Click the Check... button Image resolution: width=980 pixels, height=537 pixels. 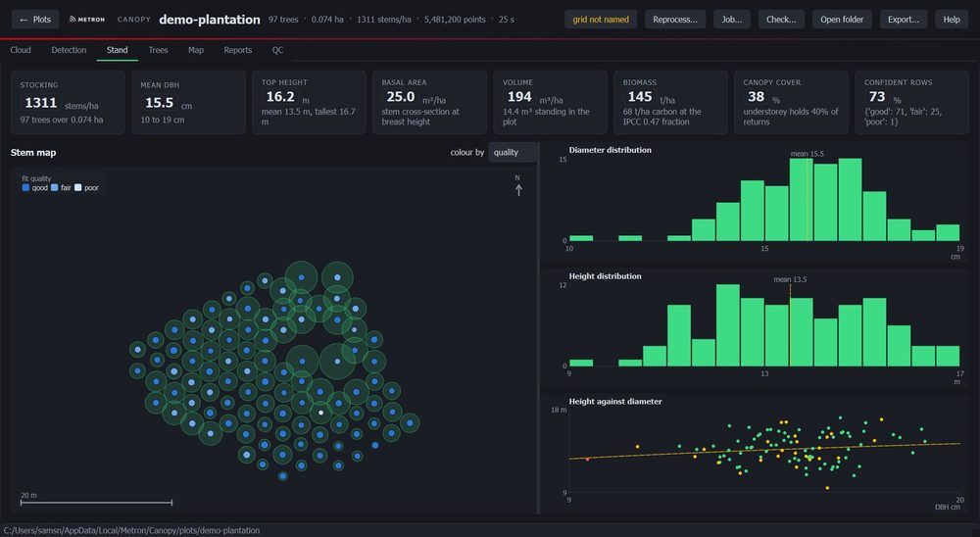tap(781, 20)
